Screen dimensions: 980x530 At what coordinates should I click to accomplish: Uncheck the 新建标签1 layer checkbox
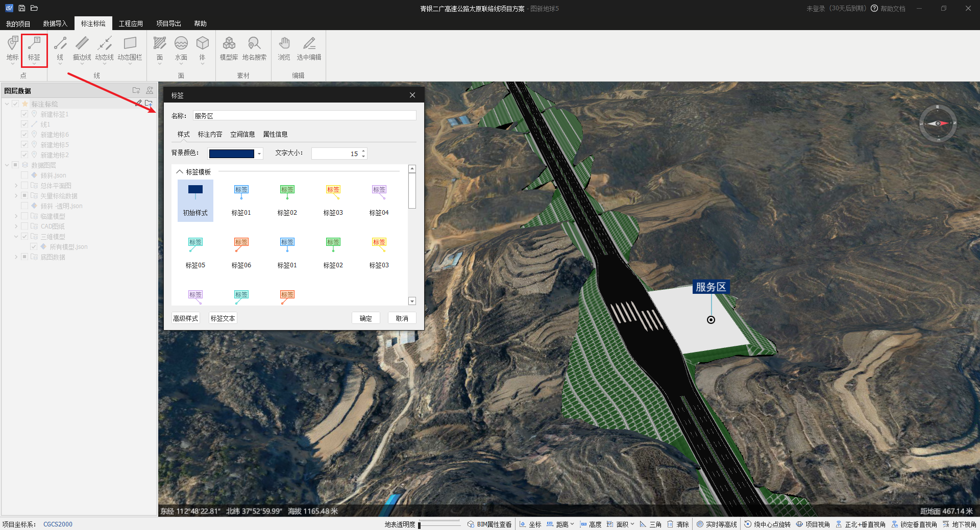pyautogui.click(x=24, y=114)
